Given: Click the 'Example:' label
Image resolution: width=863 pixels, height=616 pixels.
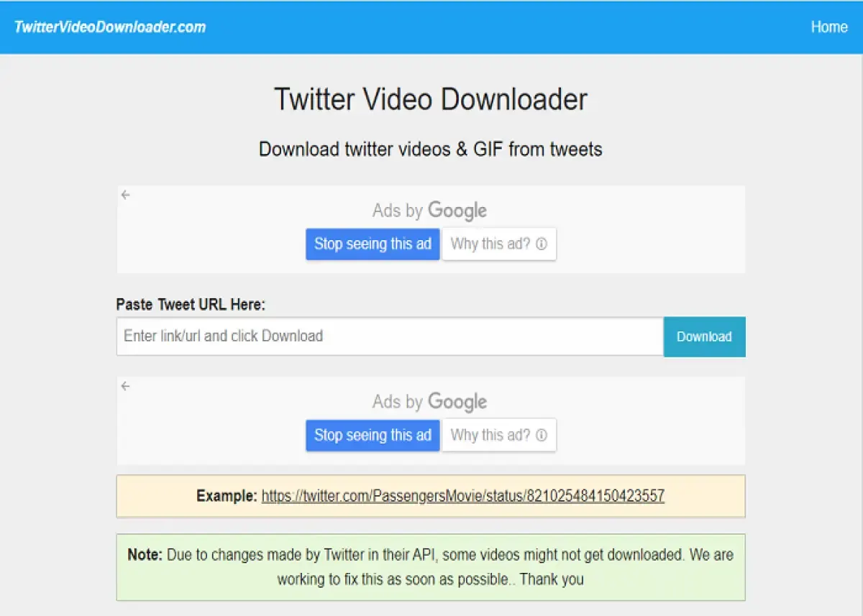Looking at the screenshot, I should [227, 496].
